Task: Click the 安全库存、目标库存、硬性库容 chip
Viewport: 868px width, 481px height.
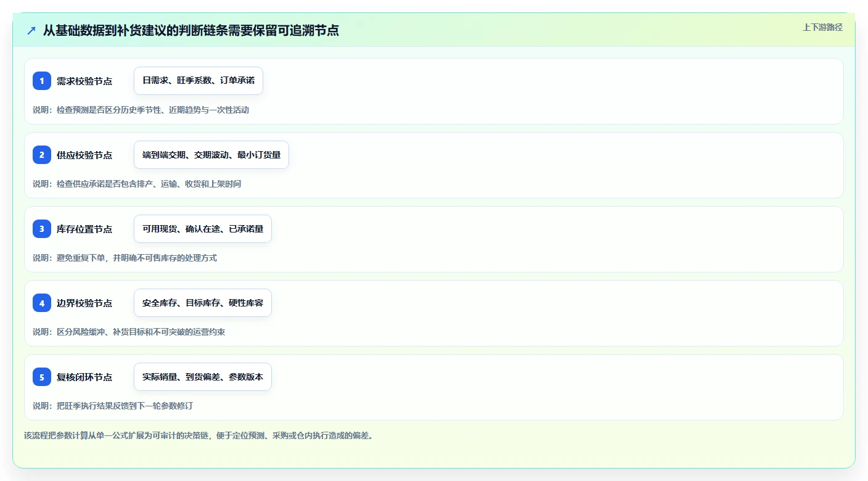Action: click(x=203, y=303)
